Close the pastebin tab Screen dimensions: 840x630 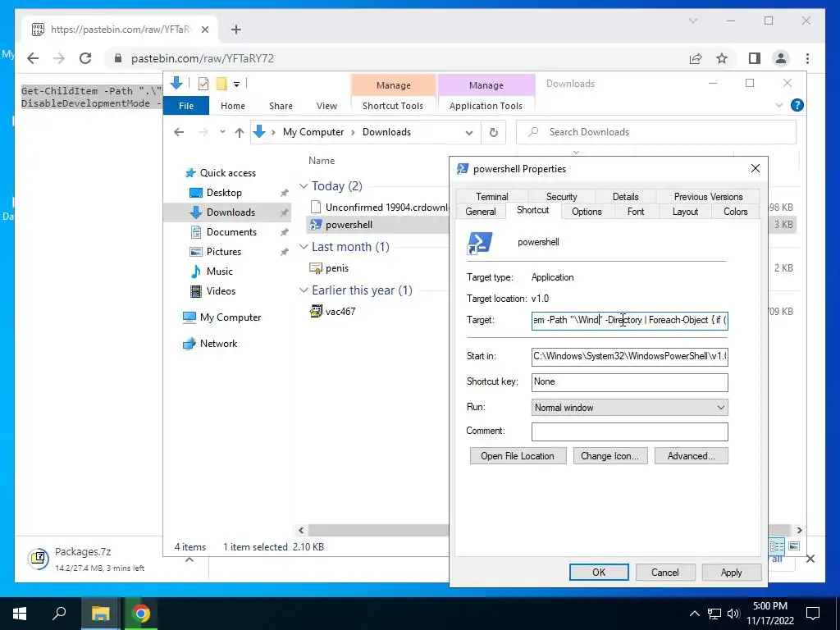(x=204, y=30)
